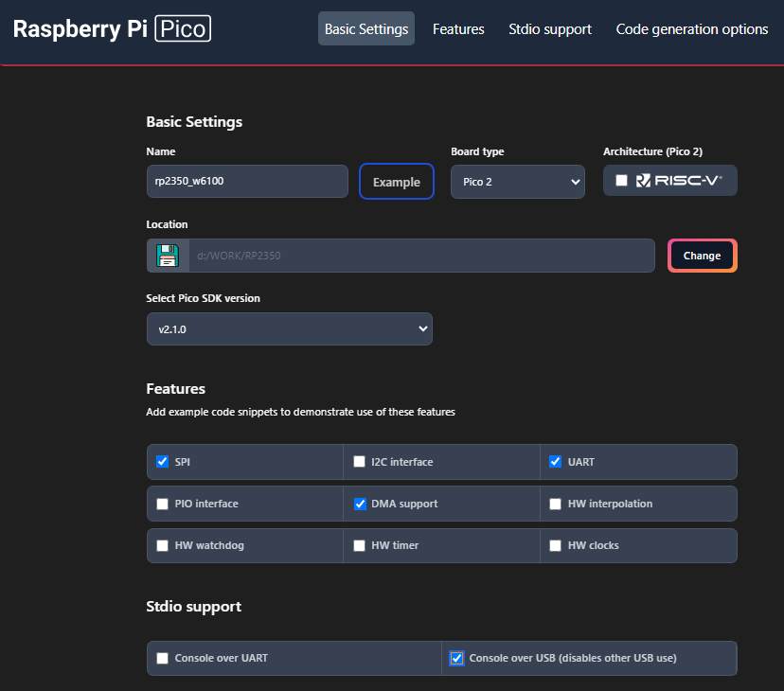
Task: Open the Pico SDK version dropdown
Action: coord(290,329)
